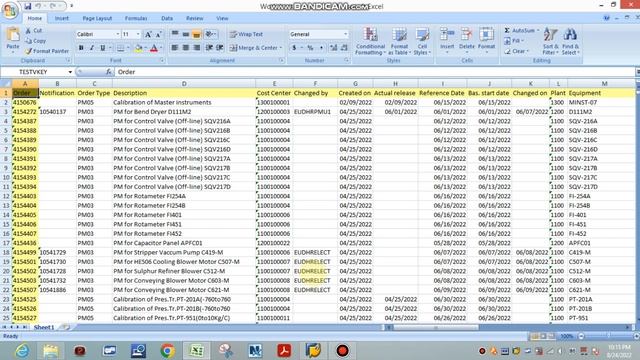Align text right
This screenshot has width=640, height=360.
[197, 48]
